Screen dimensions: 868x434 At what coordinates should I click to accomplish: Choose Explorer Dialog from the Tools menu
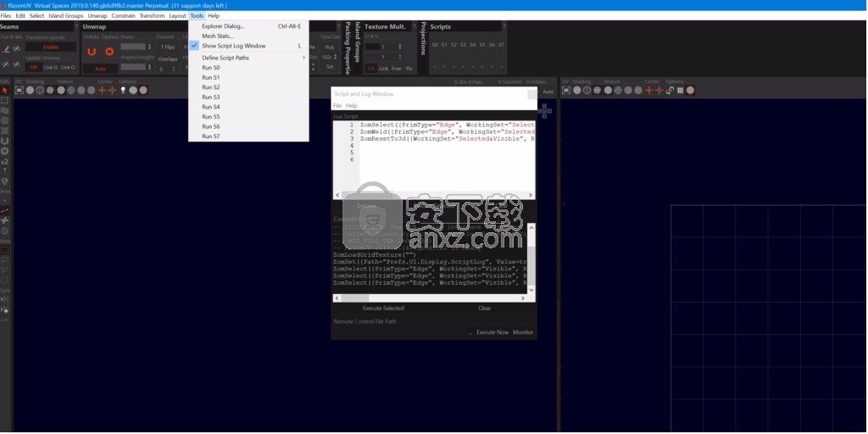248,26
